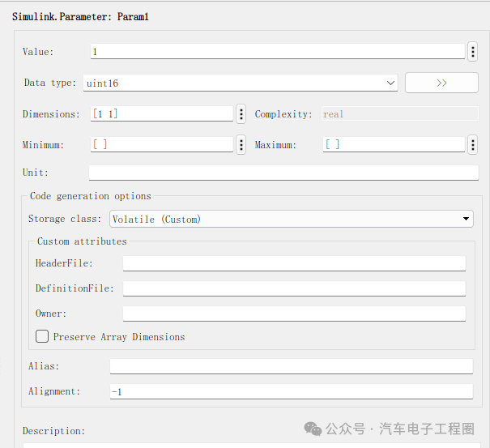Tick the Preserve Array Dimensions checkbox
The height and width of the screenshot is (448, 490).
coord(42,336)
